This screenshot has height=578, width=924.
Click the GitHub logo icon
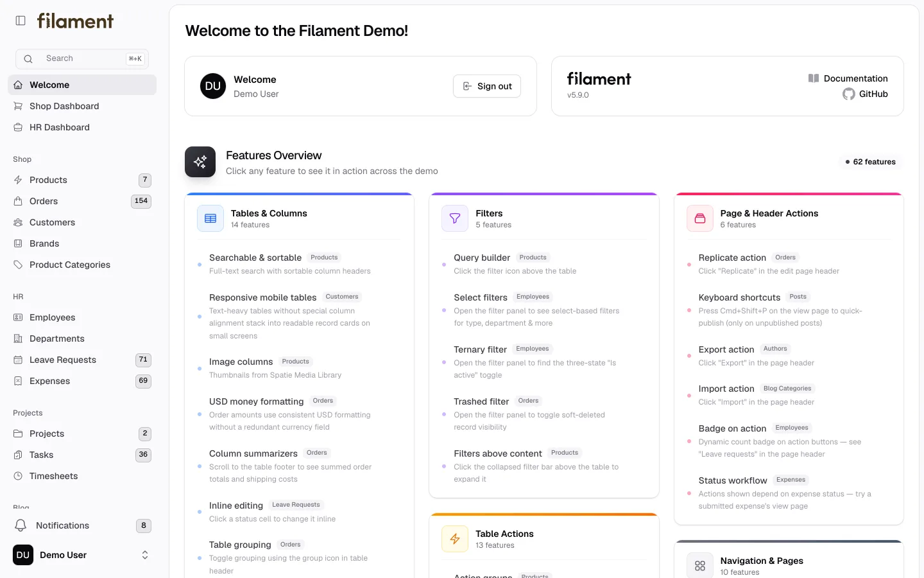[x=849, y=94]
